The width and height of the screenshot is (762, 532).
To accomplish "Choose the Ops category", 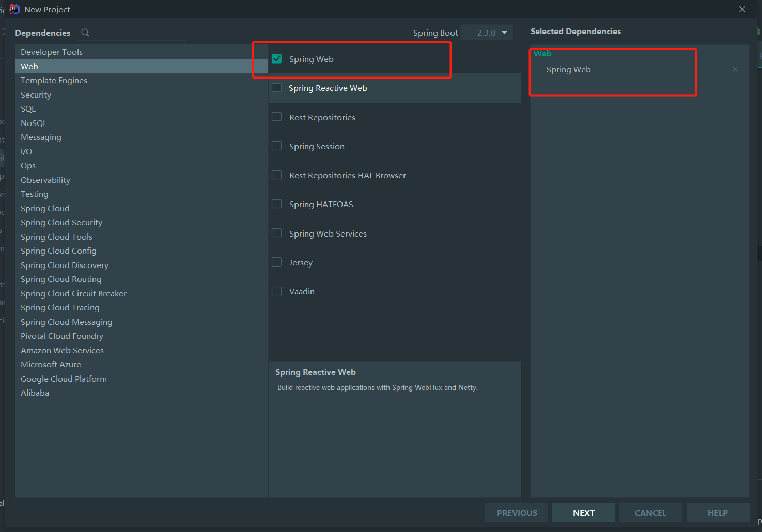I will [x=142, y=165].
